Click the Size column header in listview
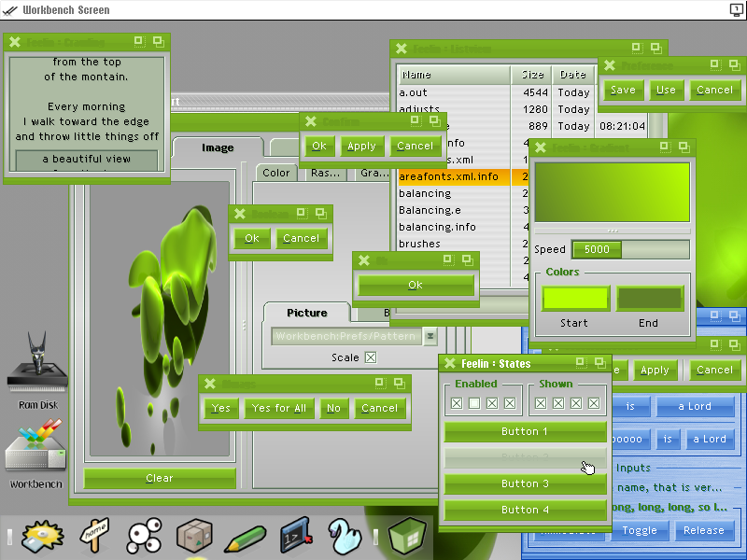This screenshot has height=560, width=747. coord(532,75)
